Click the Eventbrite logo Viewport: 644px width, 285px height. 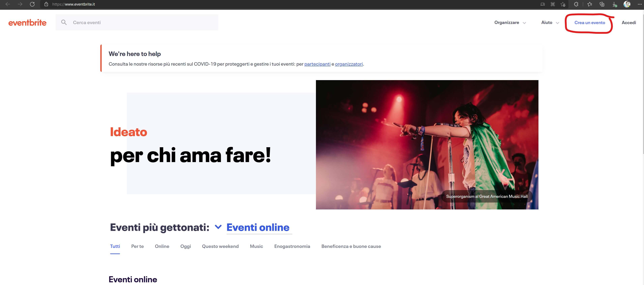(x=27, y=22)
